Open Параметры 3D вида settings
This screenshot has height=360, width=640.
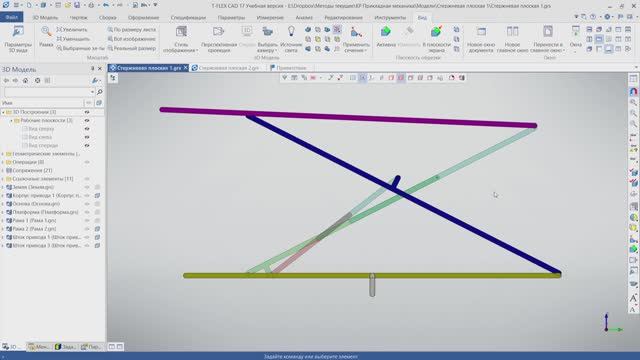click(x=18, y=39)
